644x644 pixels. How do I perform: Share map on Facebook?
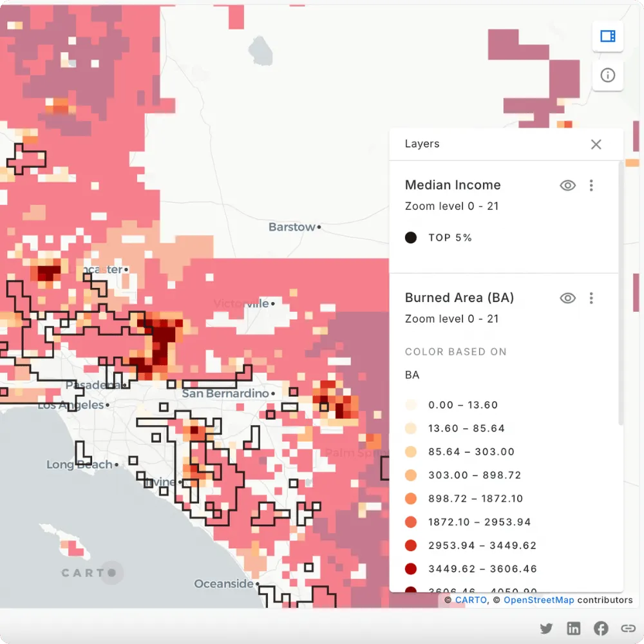pos(601,629)
